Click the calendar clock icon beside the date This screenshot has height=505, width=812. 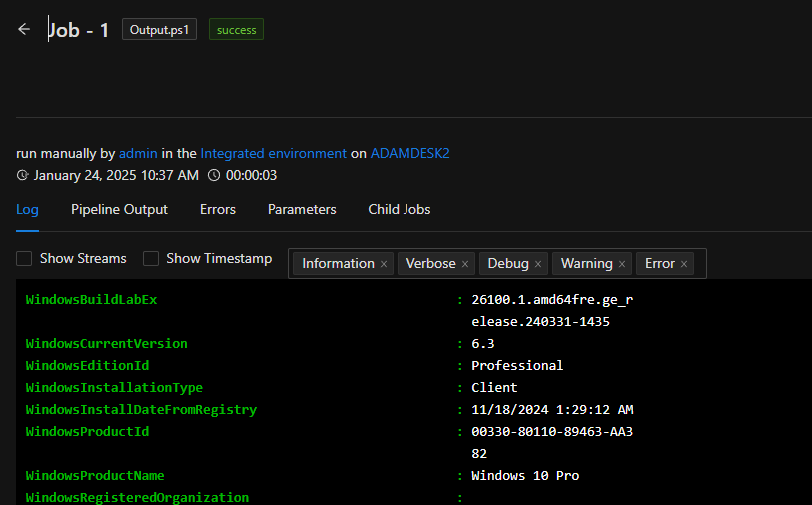click(23, 176)
